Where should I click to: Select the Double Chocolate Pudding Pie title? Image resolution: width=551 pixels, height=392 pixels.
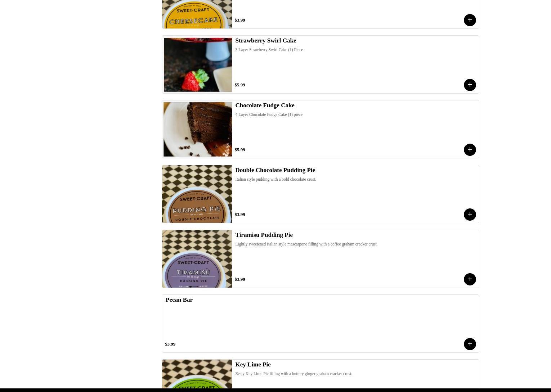(x=275, y=170)
